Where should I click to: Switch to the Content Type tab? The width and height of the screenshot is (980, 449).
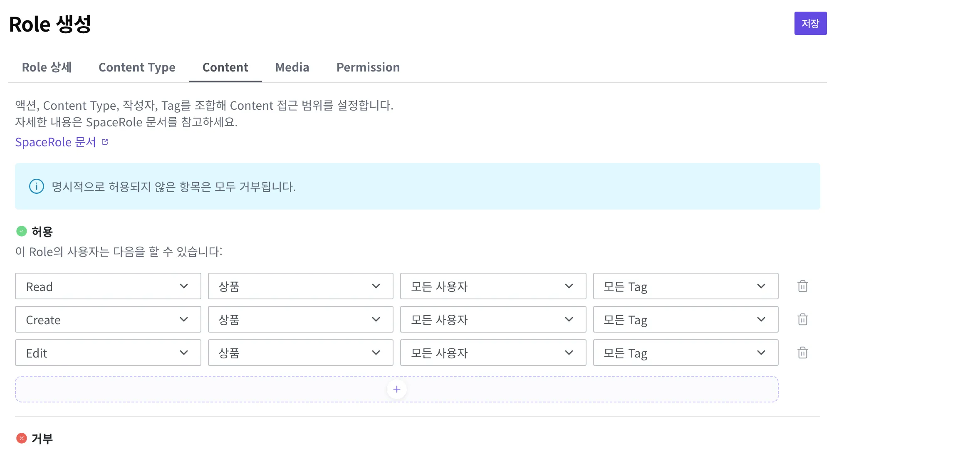[x=137, y=67]
